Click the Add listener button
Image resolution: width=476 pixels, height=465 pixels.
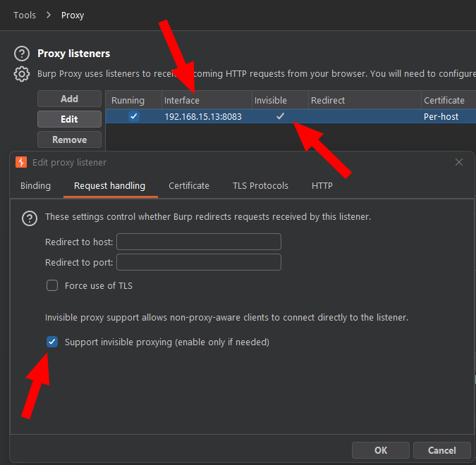tap(69, 99)
